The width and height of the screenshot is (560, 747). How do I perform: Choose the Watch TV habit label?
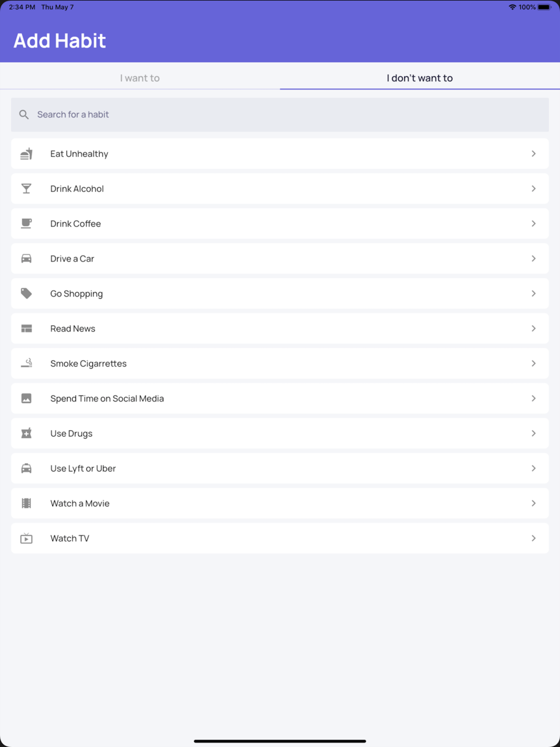tap(70, 538)
